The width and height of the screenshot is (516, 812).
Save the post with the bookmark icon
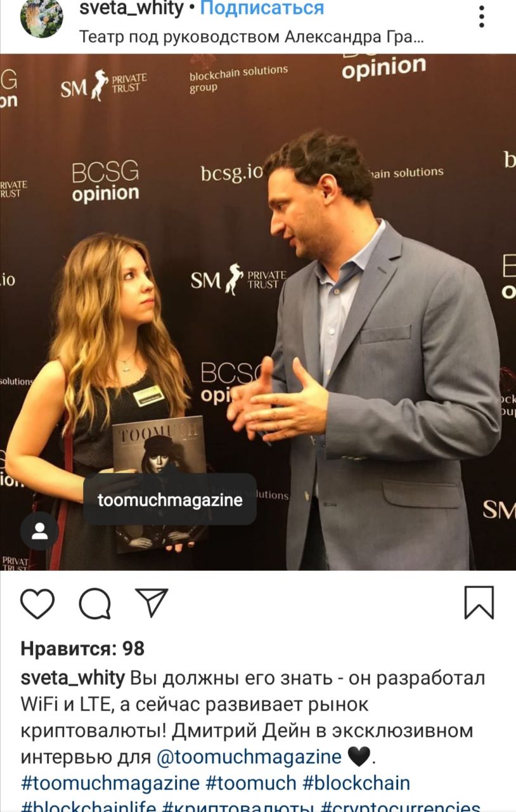479,602
